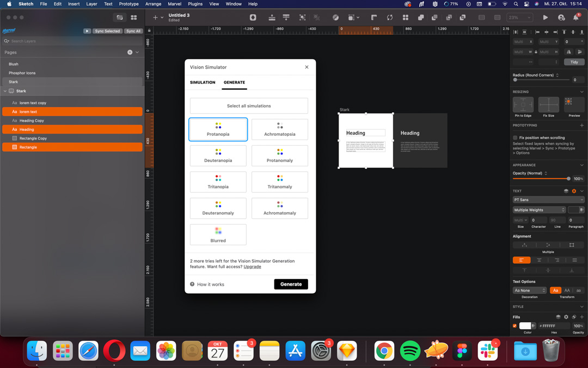The image size is (588, 368).
Task: Open the How it works help
Action: [207, 284]
